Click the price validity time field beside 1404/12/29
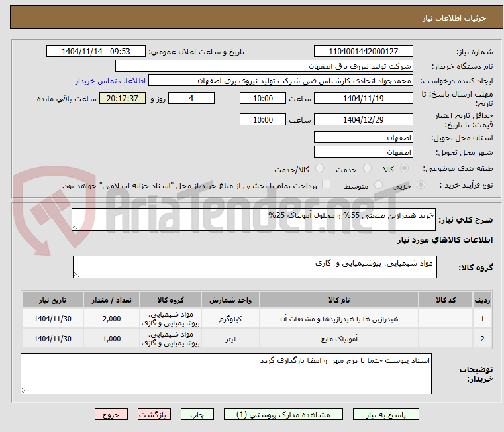This screenshot has width=504, height=432. tap(263, 120)
